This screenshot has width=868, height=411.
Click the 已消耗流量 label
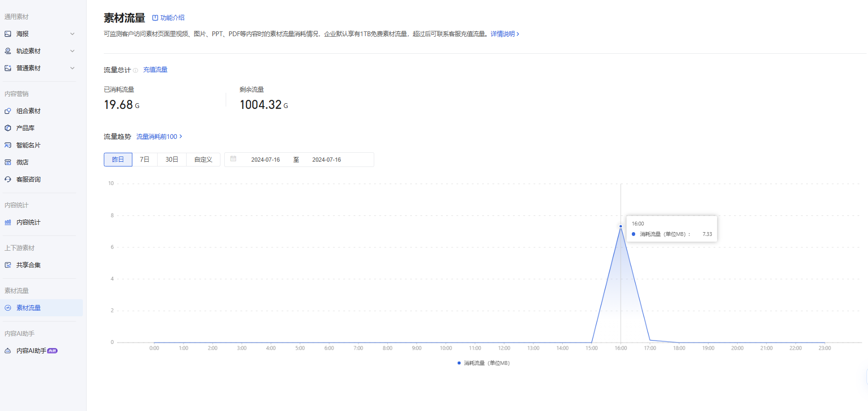119,89
